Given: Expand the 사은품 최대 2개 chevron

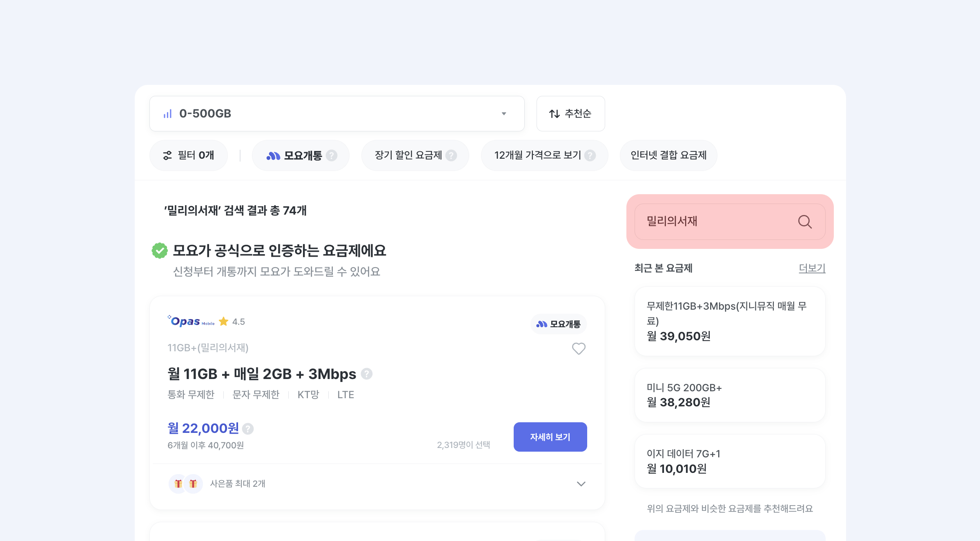Looking at the screenshot, I should 581,484.
